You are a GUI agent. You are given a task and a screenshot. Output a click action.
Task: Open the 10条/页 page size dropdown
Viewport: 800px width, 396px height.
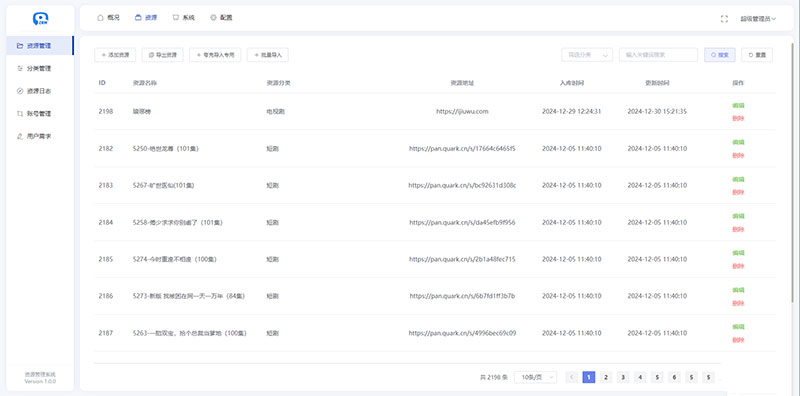pos(535,377)
